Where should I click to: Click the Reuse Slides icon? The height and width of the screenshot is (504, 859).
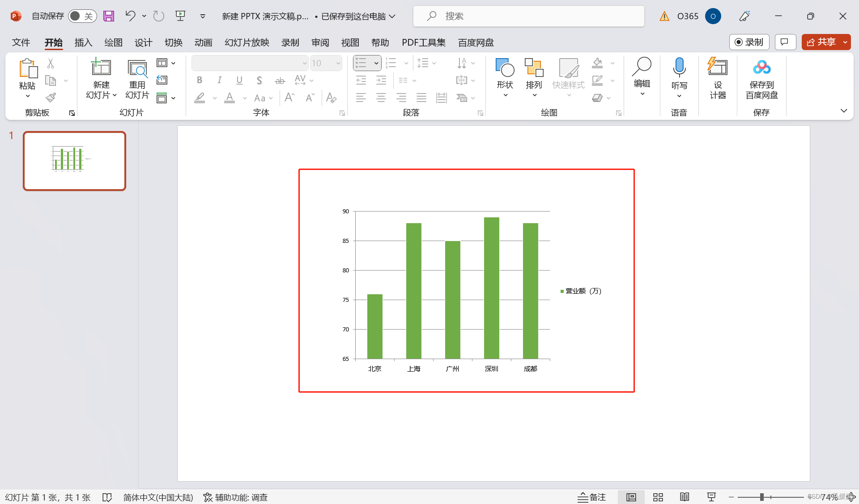pos(137,69)
